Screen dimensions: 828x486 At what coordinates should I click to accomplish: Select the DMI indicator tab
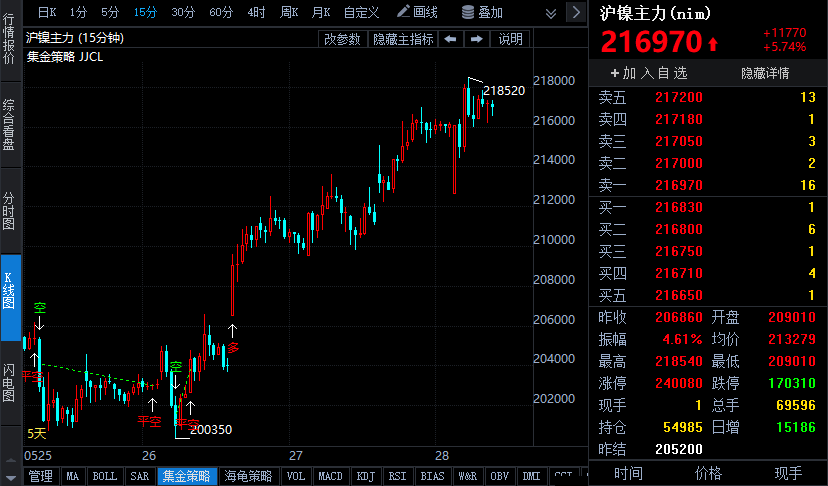coord(531,476)
